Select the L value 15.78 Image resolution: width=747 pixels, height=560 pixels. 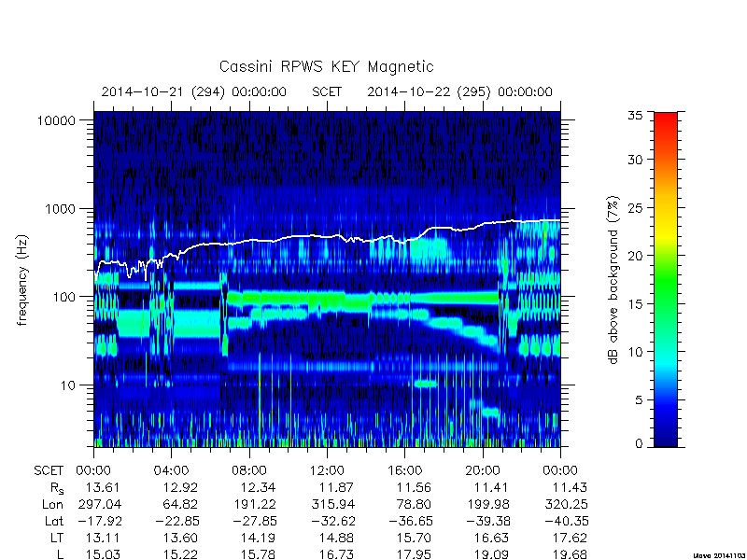click(259, 554)
